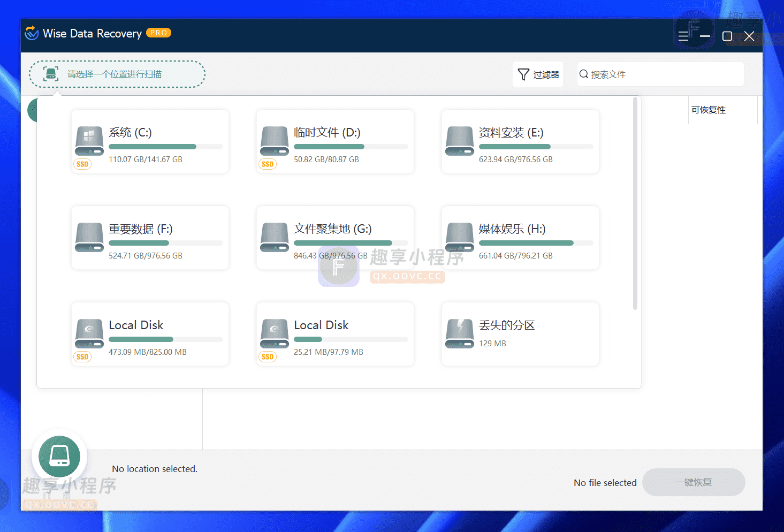Click the 一键恢复 recover button
784x532 pixels.
(x=694, y=482)
